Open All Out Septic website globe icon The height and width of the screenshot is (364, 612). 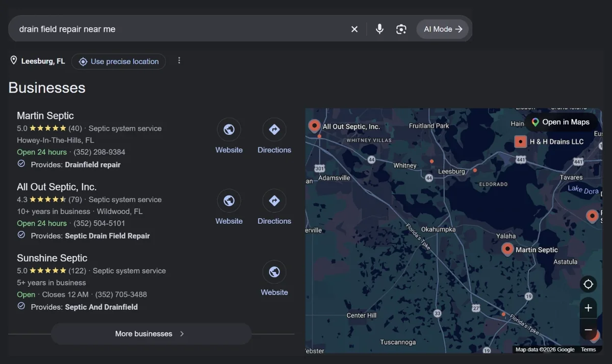click(x=229, y=201)
